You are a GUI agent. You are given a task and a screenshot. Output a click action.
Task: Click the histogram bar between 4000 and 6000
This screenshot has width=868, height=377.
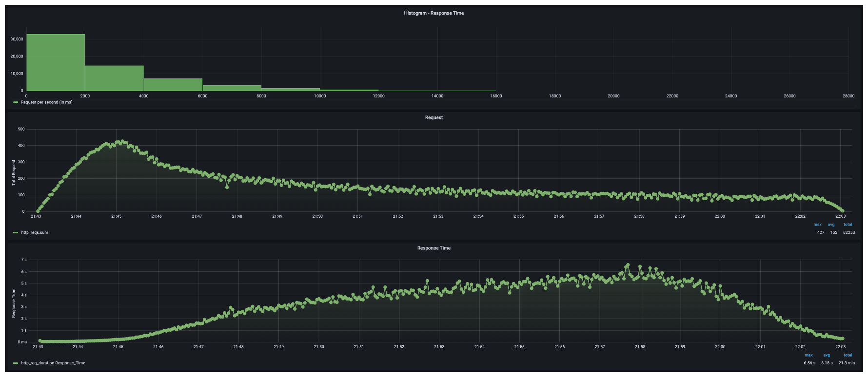(173, 85)
